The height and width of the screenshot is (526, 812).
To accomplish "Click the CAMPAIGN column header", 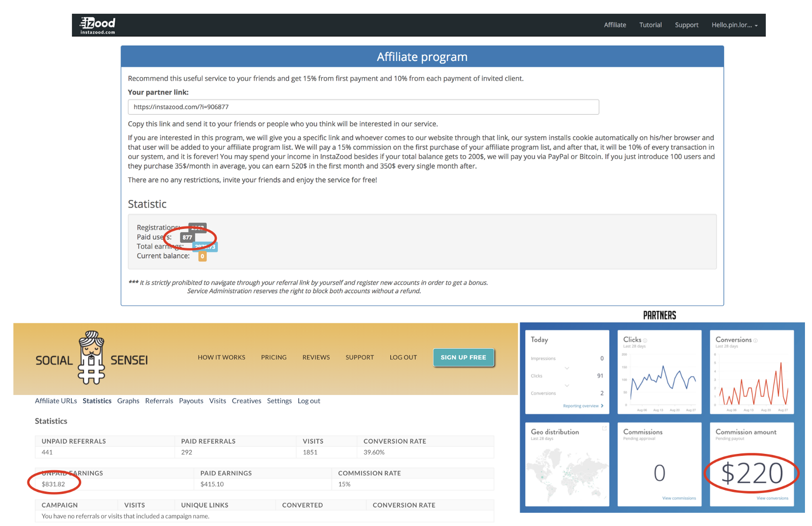I will pos(60,505).
